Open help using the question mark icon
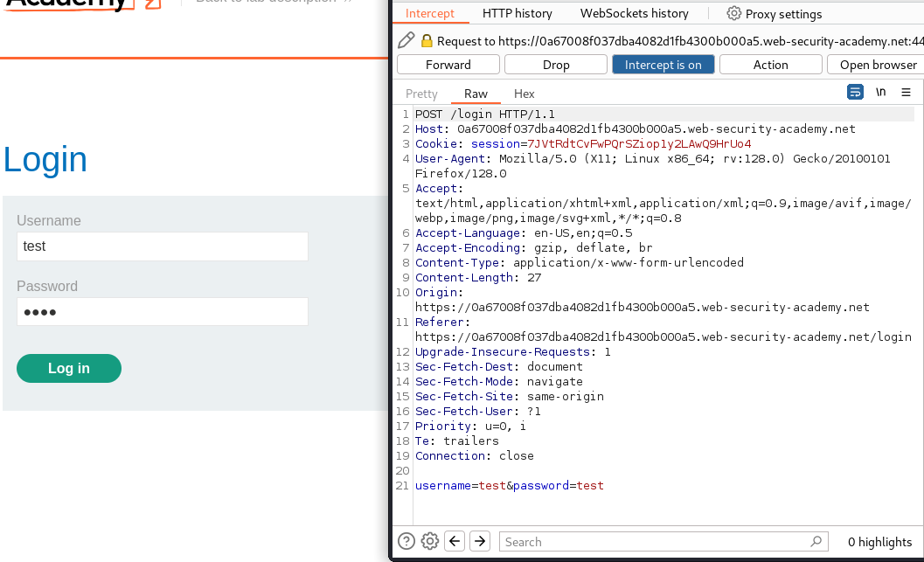The width and height of the screenshot is (924, 562). pos(406,541)
